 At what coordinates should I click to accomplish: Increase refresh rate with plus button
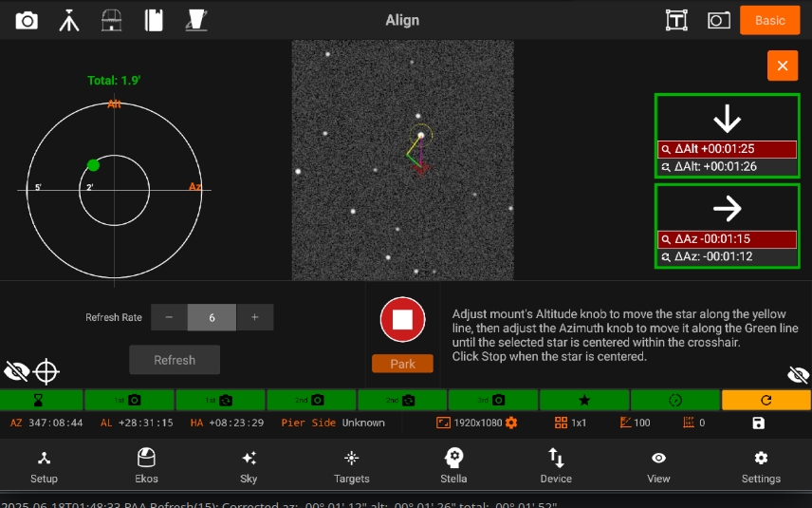point(255,317)
